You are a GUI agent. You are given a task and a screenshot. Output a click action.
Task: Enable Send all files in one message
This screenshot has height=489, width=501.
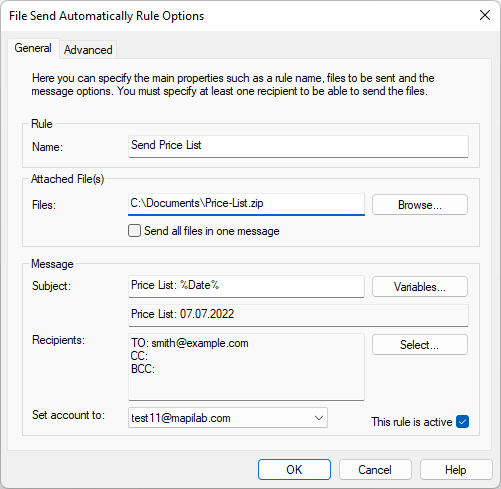coord(134,231)
